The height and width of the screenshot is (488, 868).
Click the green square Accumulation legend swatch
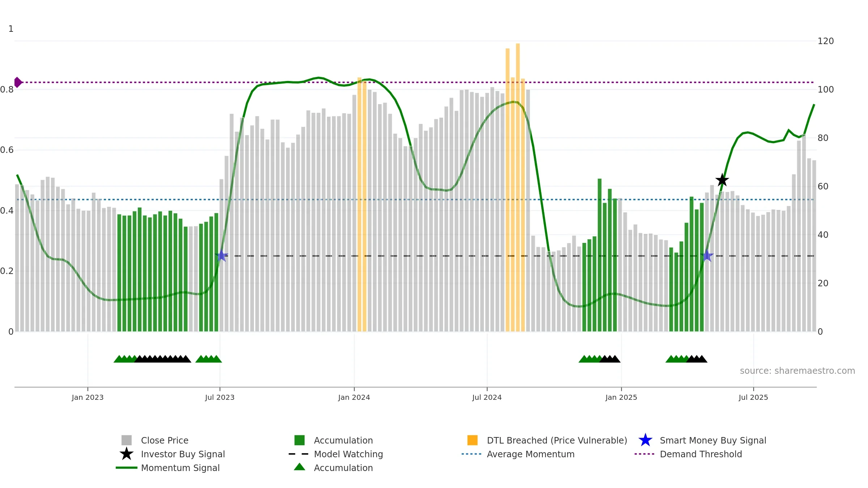point(299,440)
